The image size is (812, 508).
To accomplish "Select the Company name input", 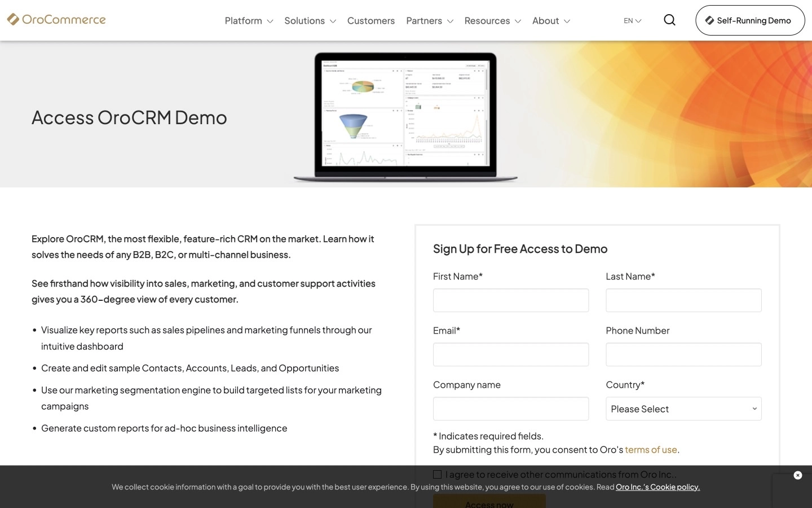I will tap(511, 409).
